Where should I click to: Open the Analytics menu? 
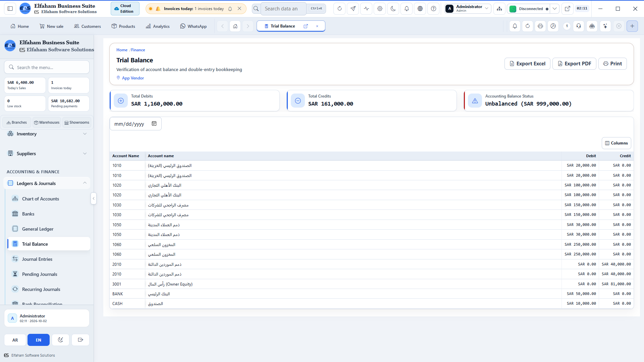click(x=158, y=26)
